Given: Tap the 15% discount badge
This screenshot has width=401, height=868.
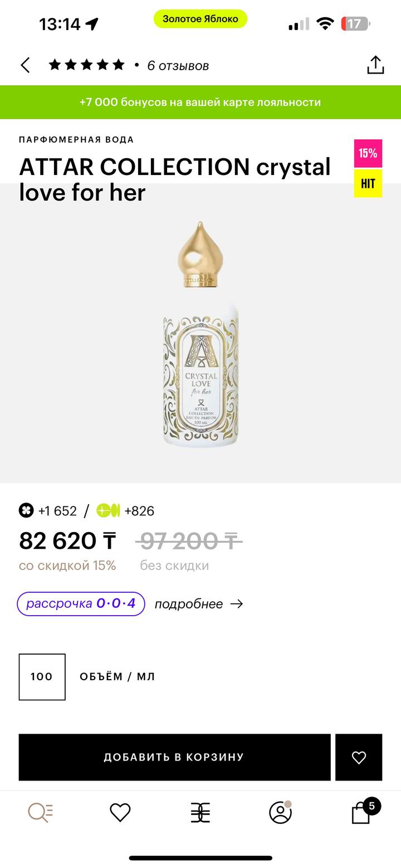Looking at the screenshot, I should coord(368,153).
